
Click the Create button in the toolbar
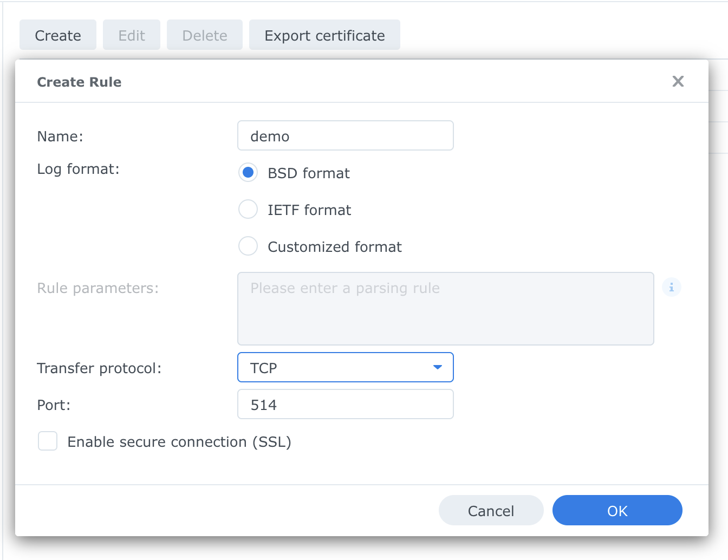58,36
